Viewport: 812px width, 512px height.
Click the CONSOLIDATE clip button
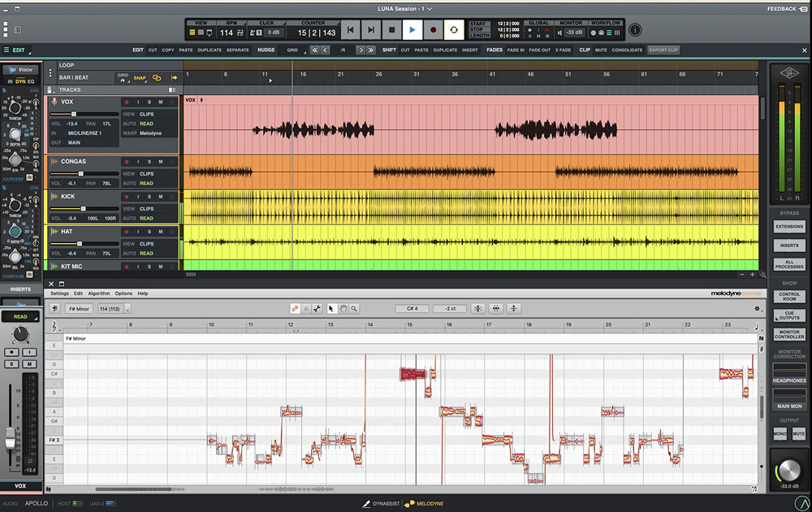click(x=628, y=50)
